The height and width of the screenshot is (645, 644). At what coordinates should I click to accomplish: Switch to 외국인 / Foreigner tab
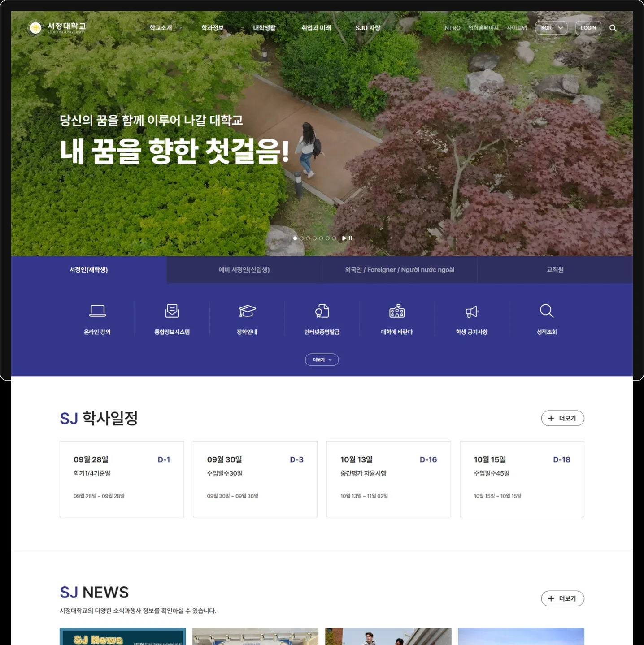[400, 269]
